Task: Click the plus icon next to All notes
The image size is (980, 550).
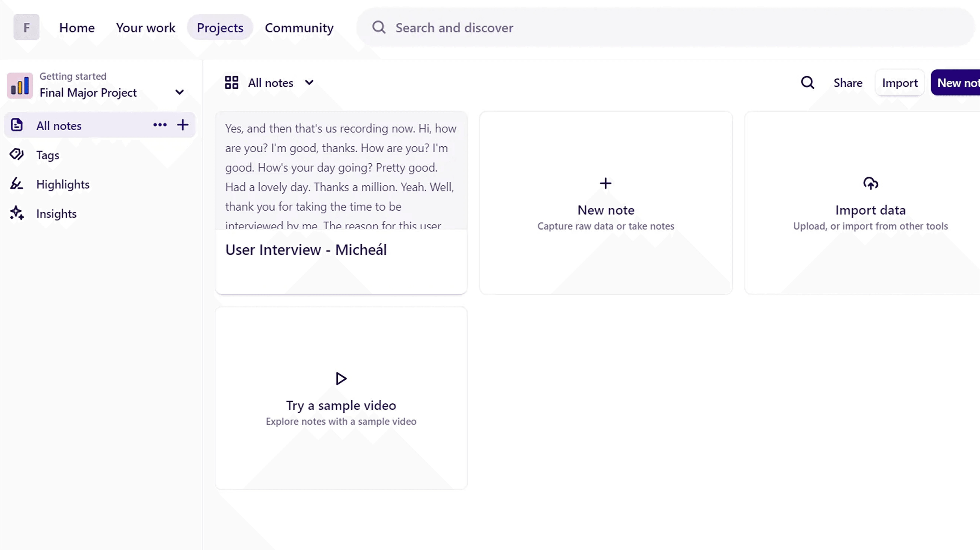Action: tap(183, 125)
